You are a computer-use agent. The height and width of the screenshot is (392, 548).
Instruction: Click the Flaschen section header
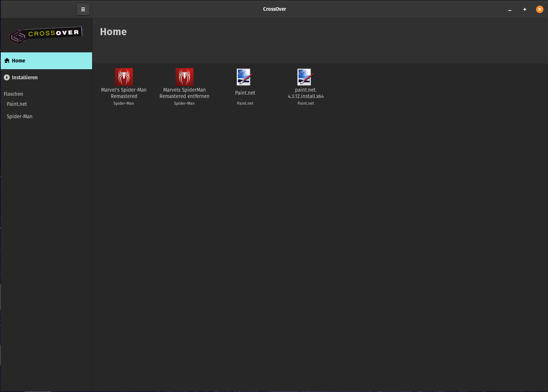click(13, 94)
